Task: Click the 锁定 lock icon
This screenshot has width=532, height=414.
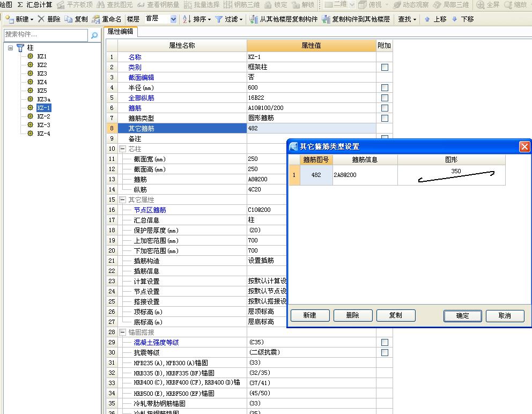Action: pos(268,5)
